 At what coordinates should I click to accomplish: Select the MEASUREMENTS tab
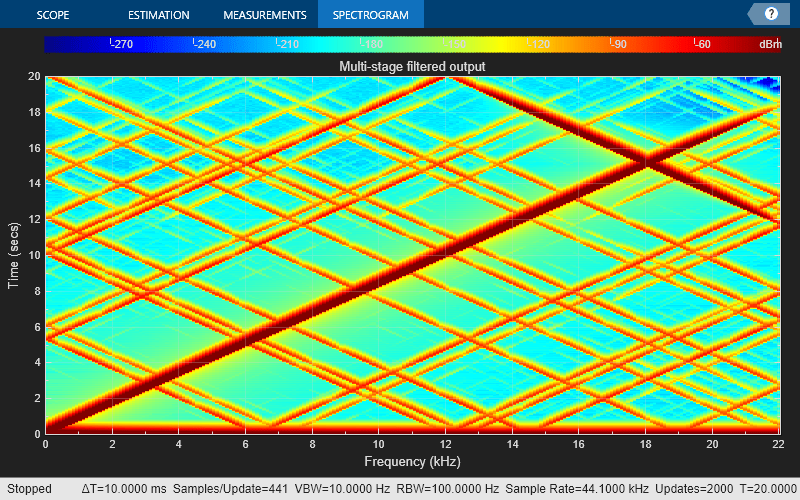[x=264, y=15]
